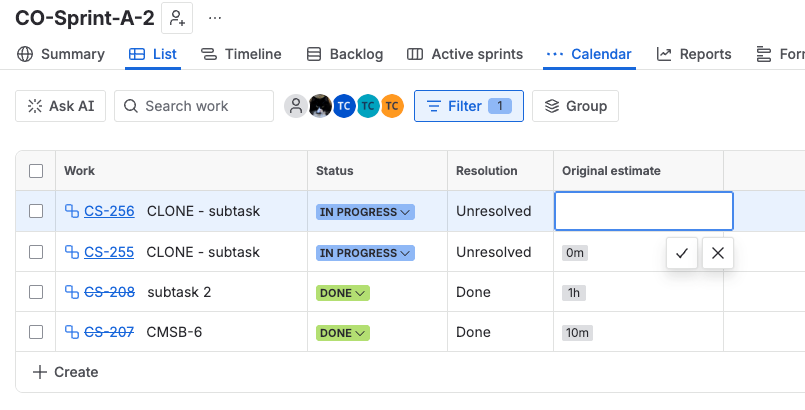Click the 0m estimate for CS-255

tap(574, 253)
